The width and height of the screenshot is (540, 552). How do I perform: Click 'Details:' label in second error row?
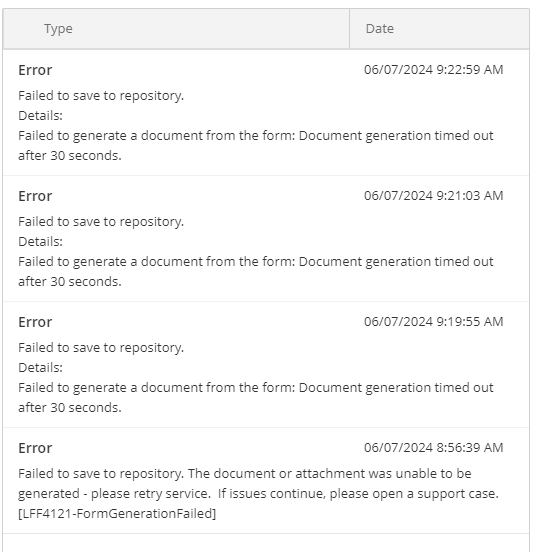click(x=40, y=242)
